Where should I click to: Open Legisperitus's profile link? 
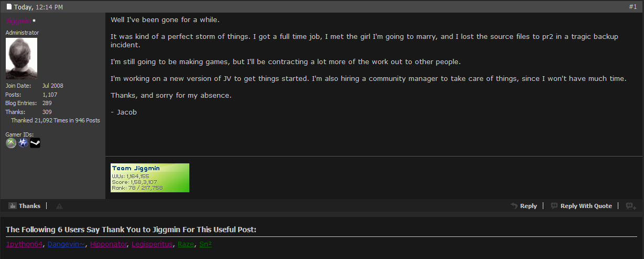click(x=152, y=244)
